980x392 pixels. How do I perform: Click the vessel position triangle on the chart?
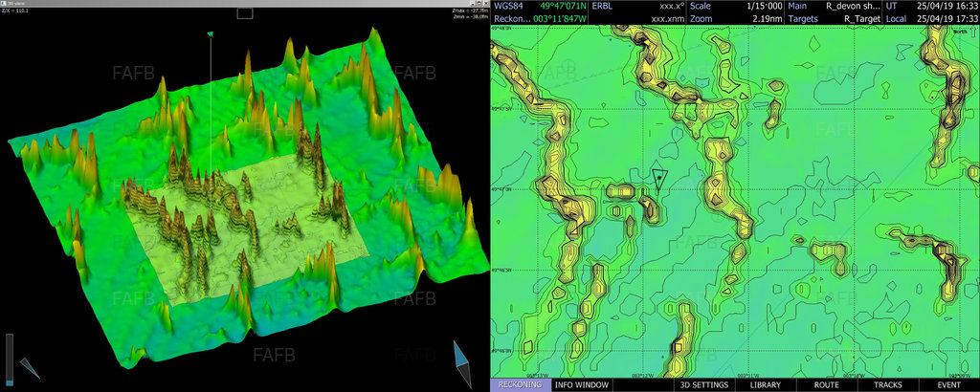658,178
